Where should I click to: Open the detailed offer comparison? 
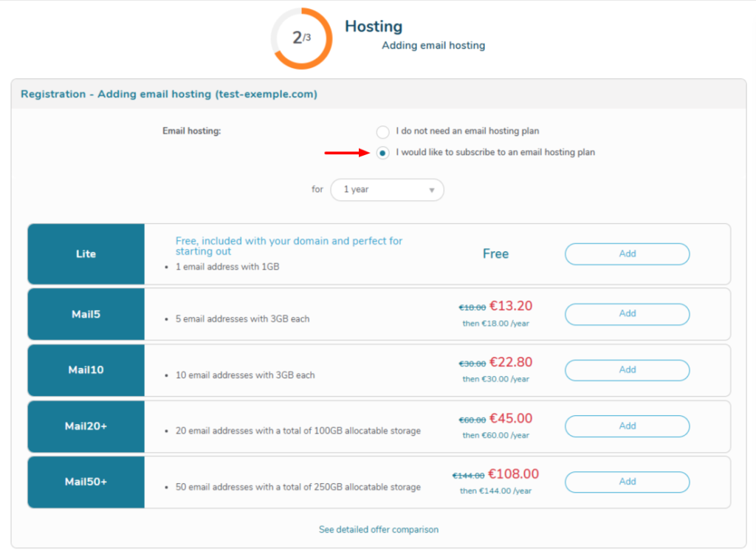tap(379, 530)
